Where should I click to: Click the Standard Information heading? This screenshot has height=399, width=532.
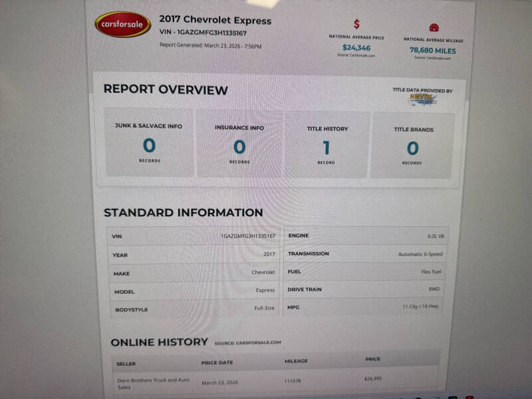(184, 212)
